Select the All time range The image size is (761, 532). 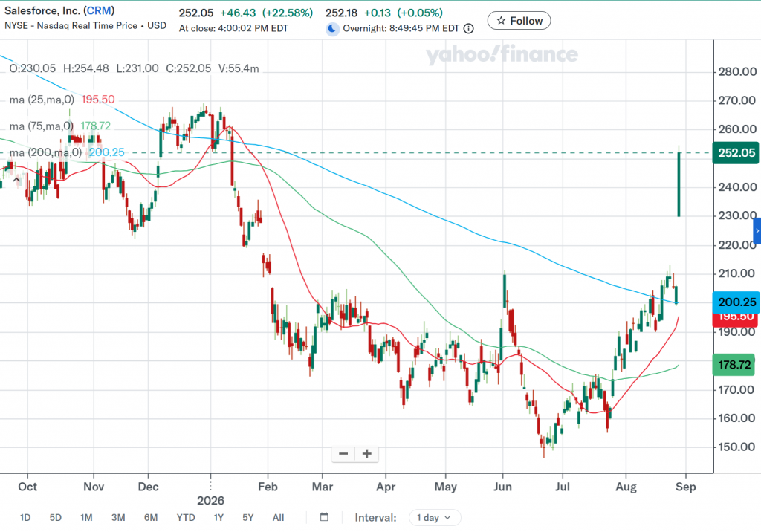click(278, 518)
